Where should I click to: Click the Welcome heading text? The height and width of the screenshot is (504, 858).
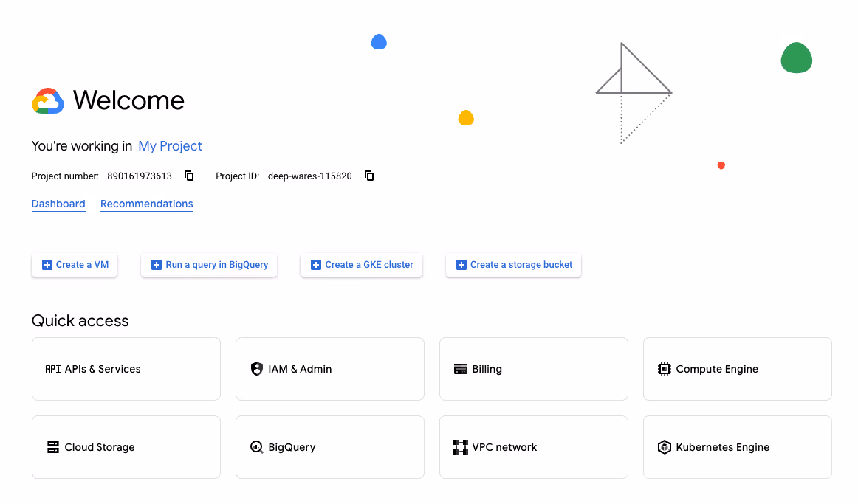click(x=128, y=100)
